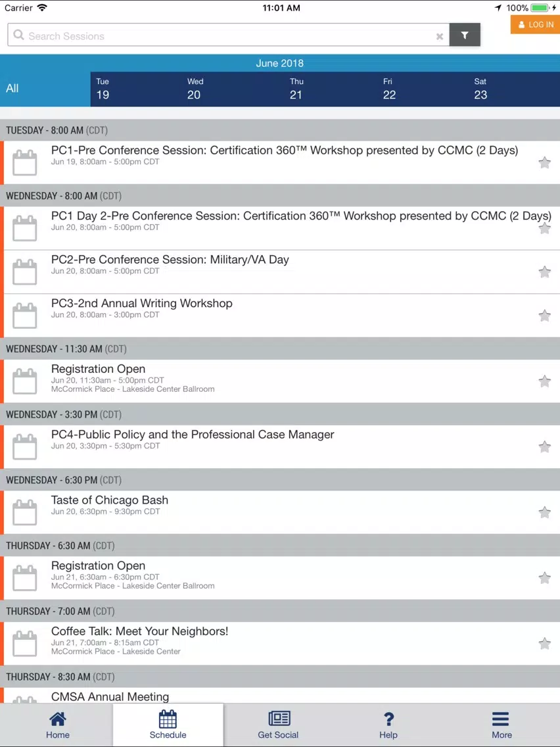Open the Help tab
Viewport: 560px width, 747px height.
[x=388, y=725]
